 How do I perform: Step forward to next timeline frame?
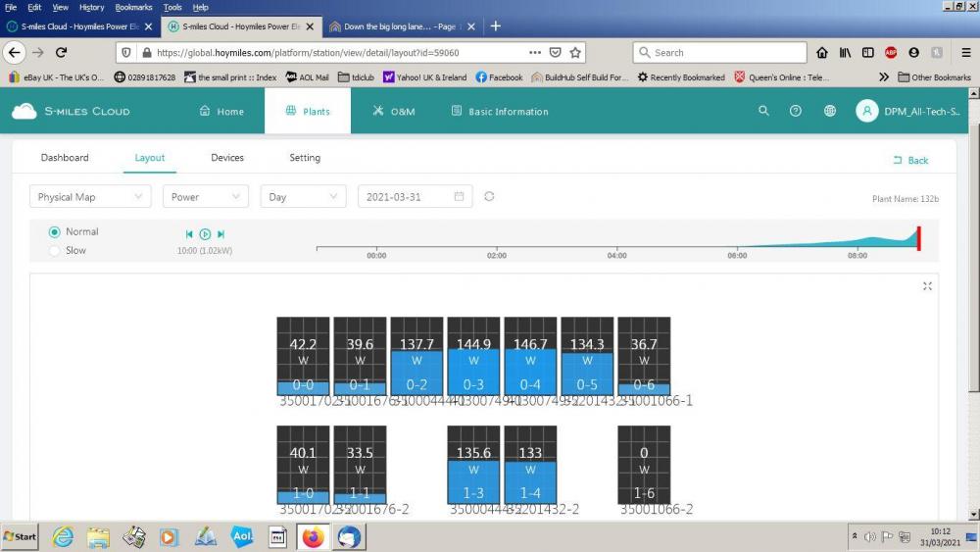click(220, 233)
